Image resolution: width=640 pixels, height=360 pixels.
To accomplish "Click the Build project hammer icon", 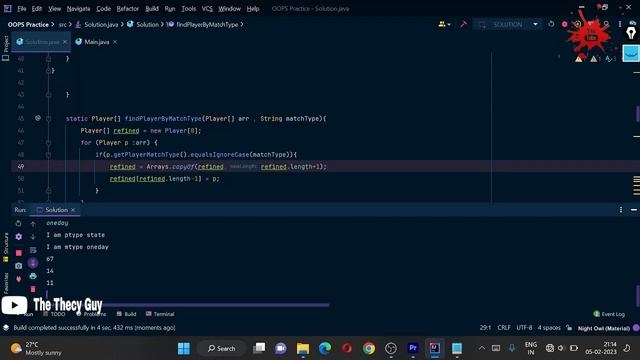I will point(463,24).
